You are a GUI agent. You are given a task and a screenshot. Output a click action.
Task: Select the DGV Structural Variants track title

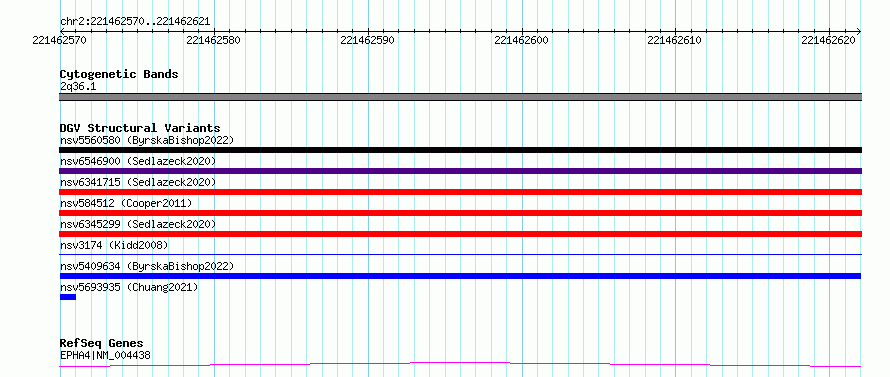point(140,128)
